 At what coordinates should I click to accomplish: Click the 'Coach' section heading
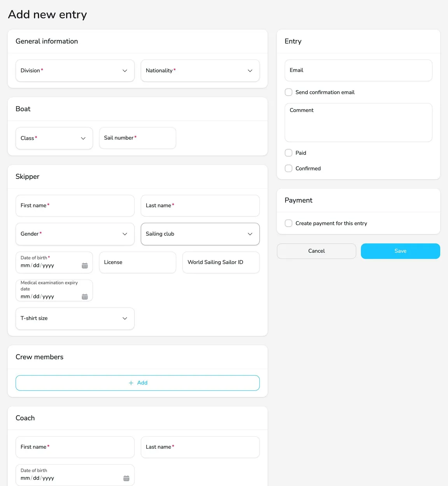25,418
